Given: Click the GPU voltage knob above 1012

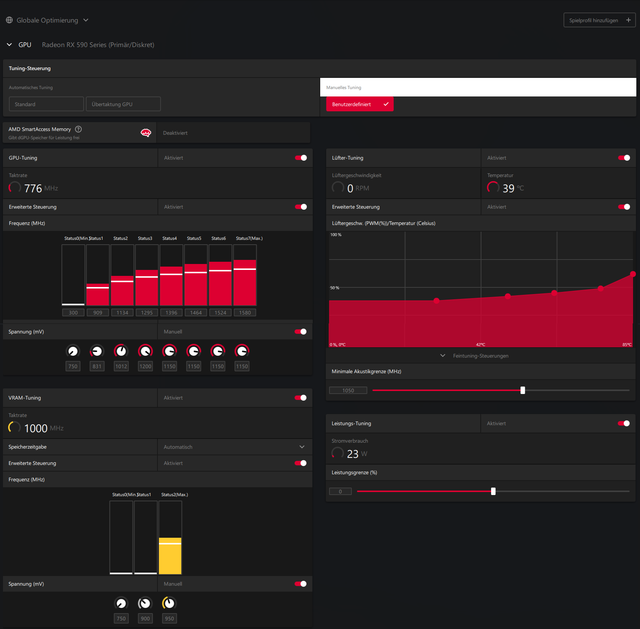Looking at the screenshot, I should click(121, 351).
